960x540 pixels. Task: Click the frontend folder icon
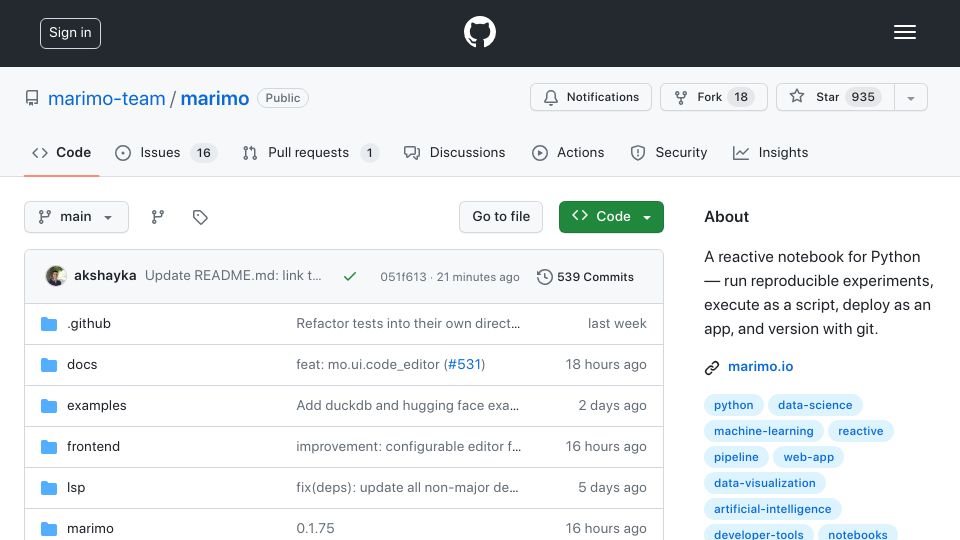click(x=49, y=447)
